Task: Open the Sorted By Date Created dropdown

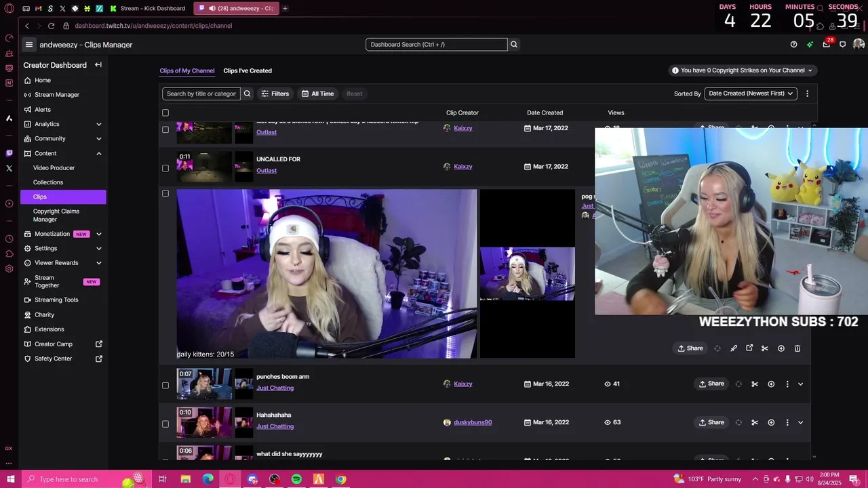Action: pos(751,94)
